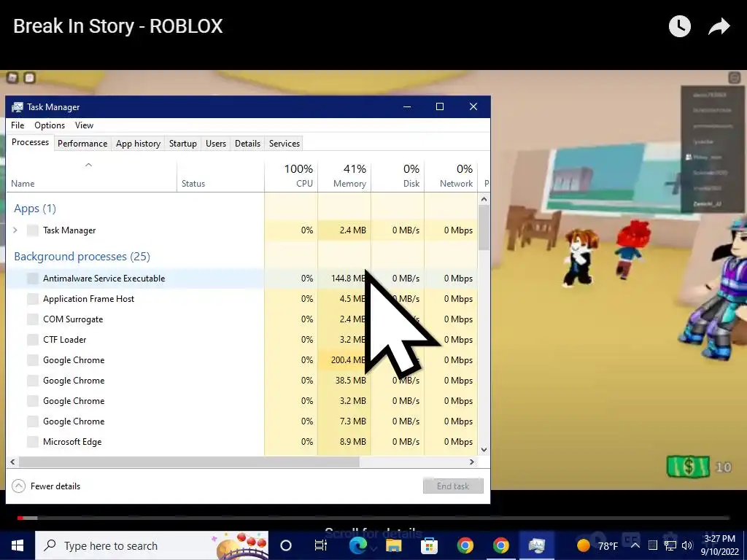This screenshot has height=560, width=747.
Task: Click the horizontal scrollbar thumb in Task Manager
Action: point(189,462)
